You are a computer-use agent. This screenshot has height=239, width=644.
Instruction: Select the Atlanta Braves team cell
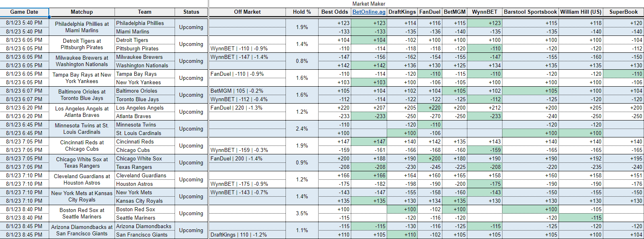[145, 116]
